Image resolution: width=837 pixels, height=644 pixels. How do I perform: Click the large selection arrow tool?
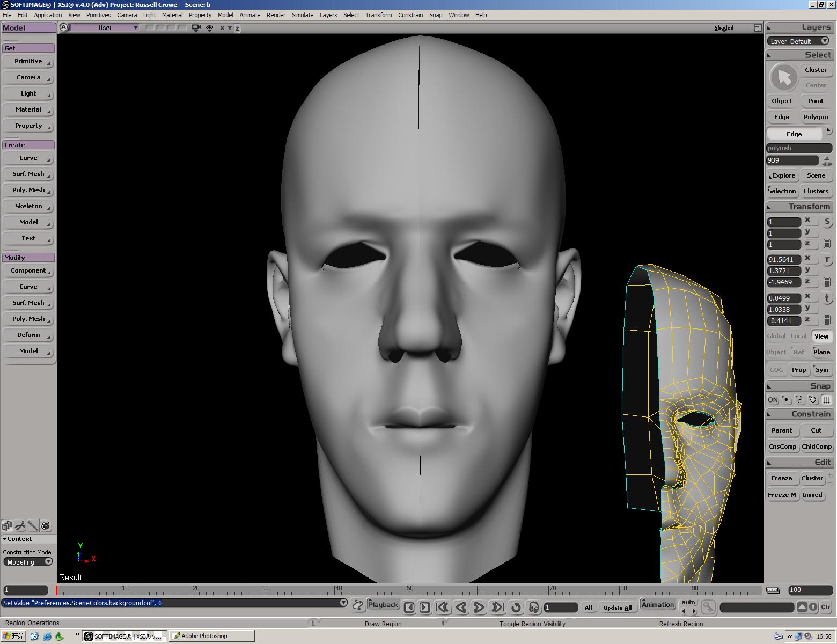[x=784, y=78]
